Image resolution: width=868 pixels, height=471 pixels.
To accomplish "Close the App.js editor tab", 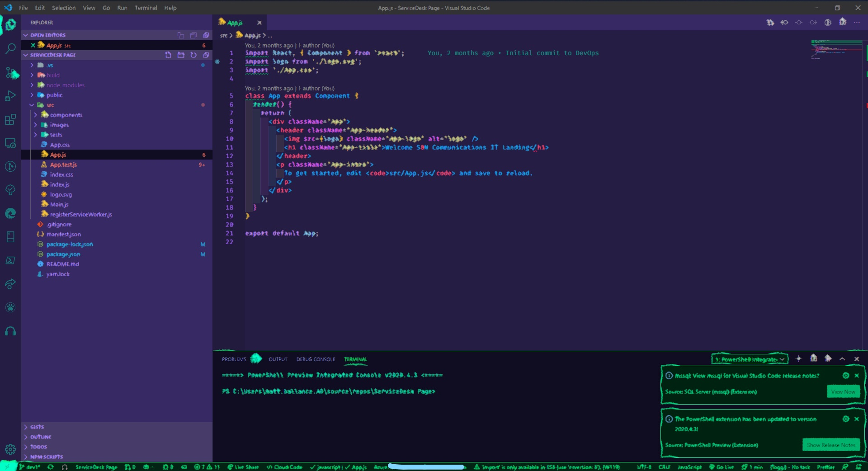I will 259,23.
